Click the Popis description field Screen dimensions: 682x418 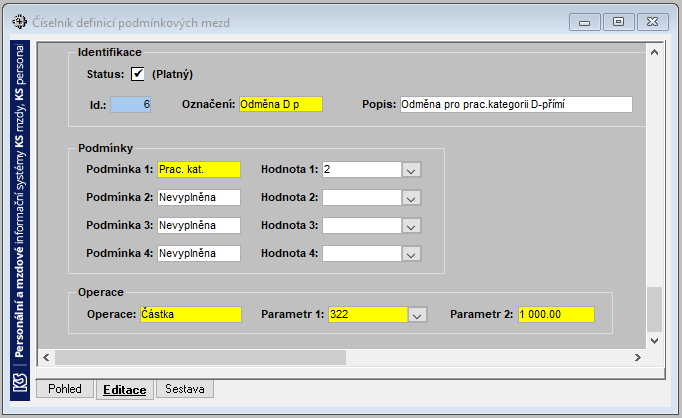[516, 104]
